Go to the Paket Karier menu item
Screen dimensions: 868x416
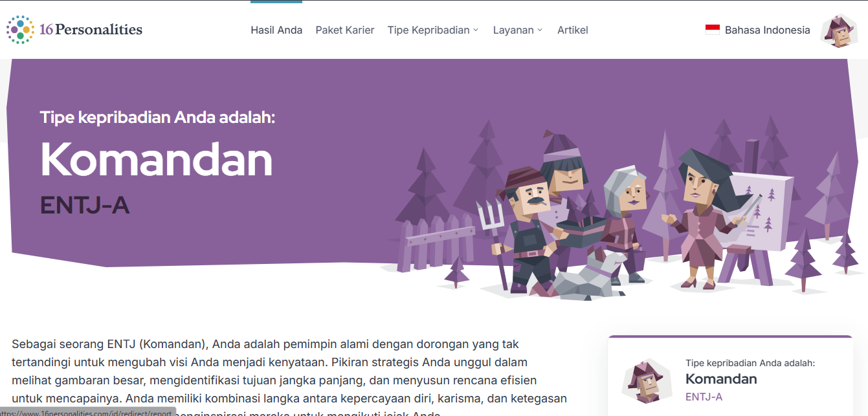pyautogui.click(x=345, y=30)
